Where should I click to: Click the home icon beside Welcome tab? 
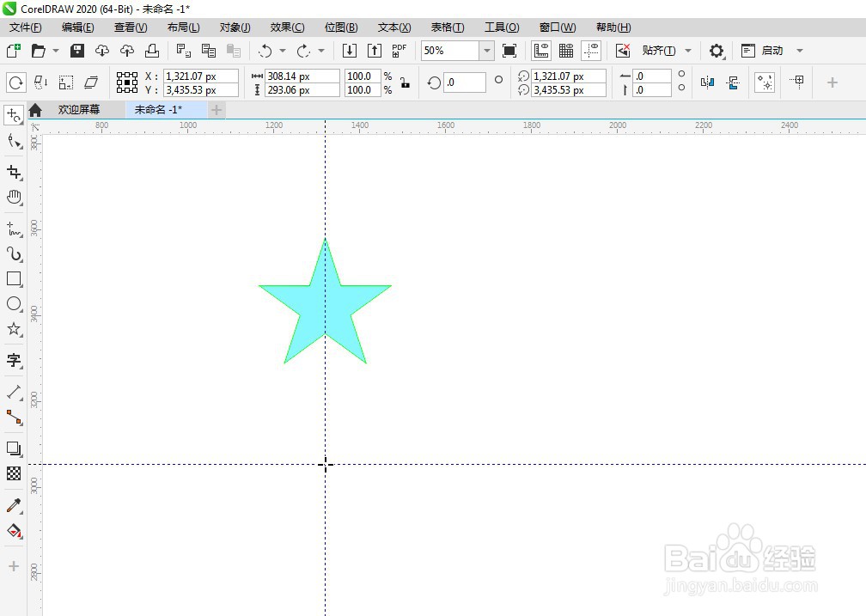coord(35,110)
